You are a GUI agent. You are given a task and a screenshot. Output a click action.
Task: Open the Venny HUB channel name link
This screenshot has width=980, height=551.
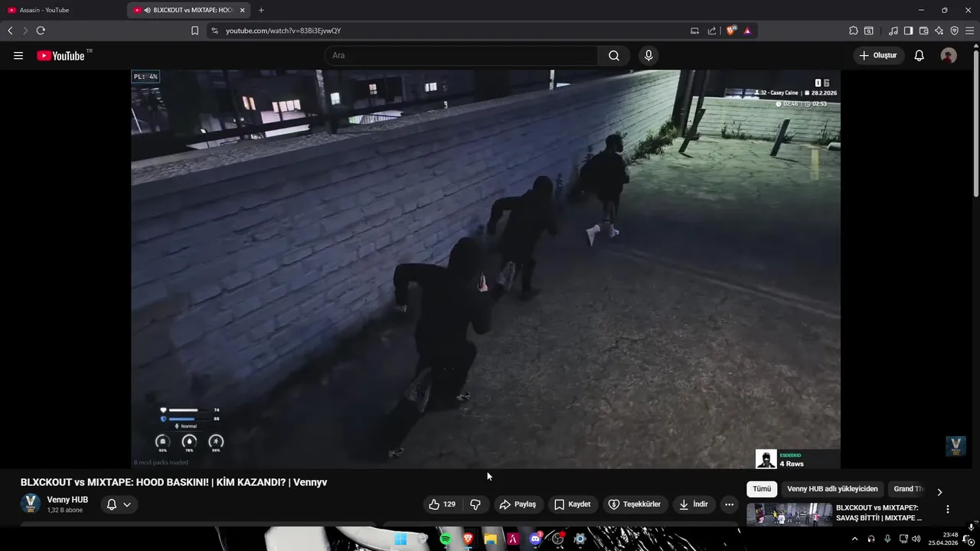(67, 500)
